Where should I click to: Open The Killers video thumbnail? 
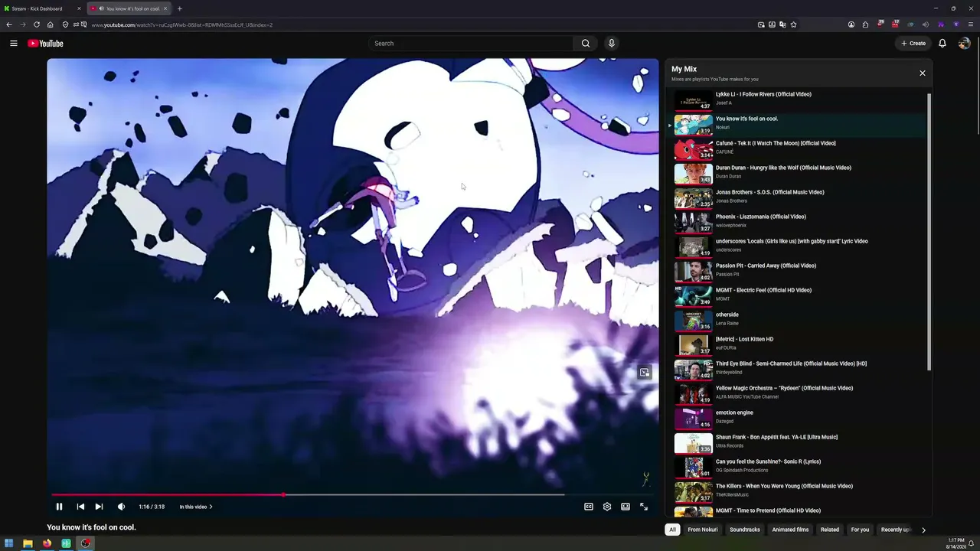[x=693, y=491]
